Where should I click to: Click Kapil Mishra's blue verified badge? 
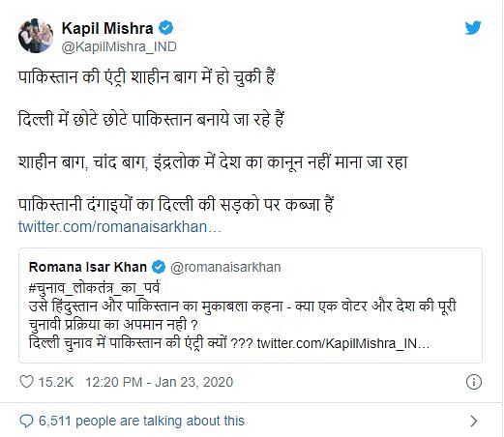pos(165,28)
